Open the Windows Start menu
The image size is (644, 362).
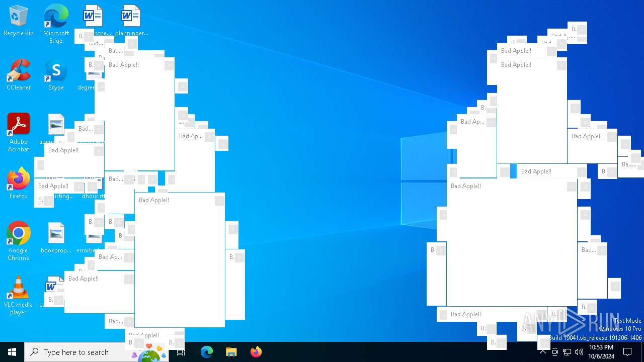point(12,352)
